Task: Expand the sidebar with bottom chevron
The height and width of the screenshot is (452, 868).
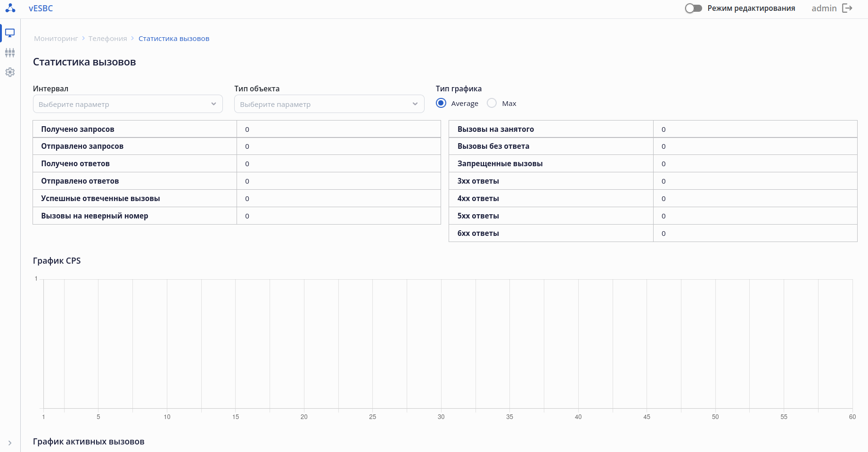Action: point(10,443)
